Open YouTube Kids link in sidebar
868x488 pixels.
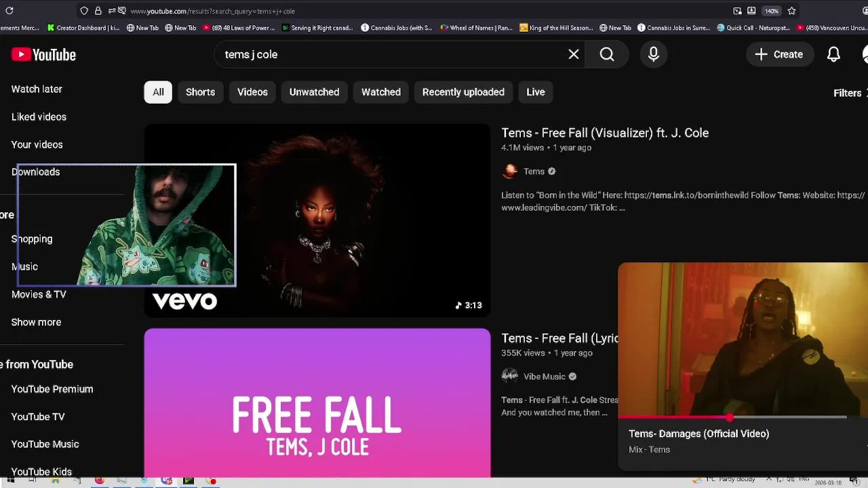click(x=41, y=472)
